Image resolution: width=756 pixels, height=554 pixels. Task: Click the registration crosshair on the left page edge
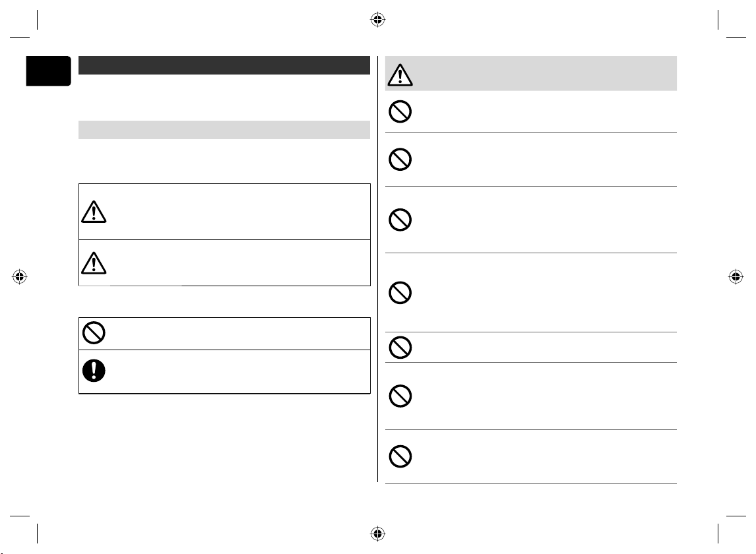(x=19, y=277)
